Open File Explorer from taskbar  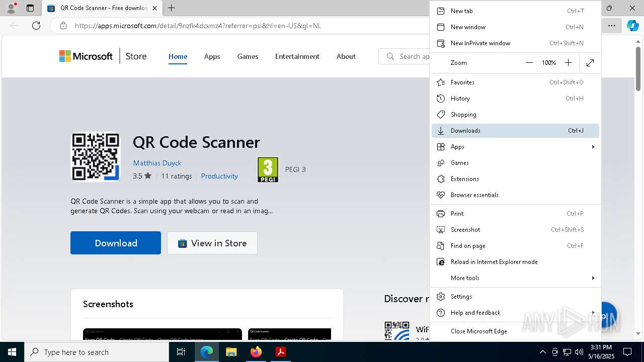coord(231,352)
